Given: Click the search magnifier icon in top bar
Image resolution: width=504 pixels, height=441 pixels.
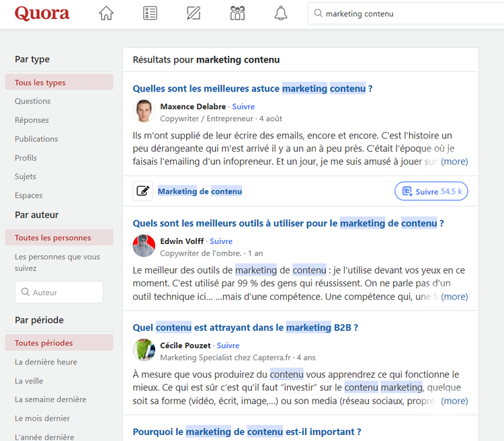Looking at the screenshot, I should [x=319, y=13].
